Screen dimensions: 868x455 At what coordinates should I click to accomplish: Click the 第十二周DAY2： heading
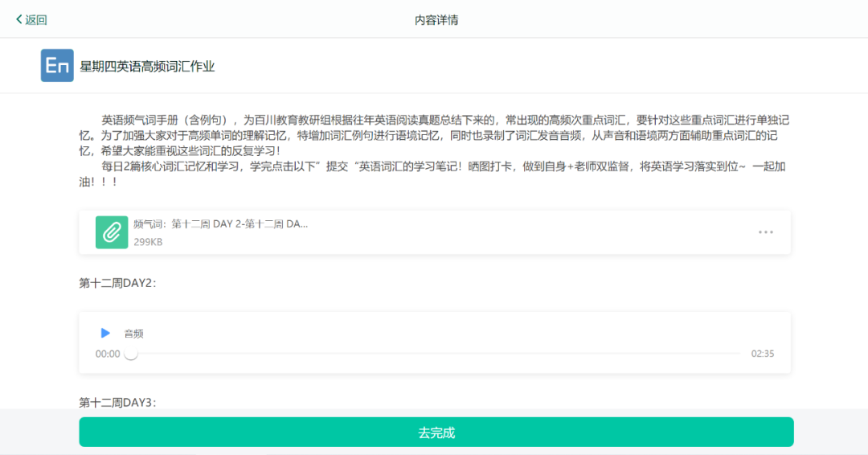(x=117, y=283)
